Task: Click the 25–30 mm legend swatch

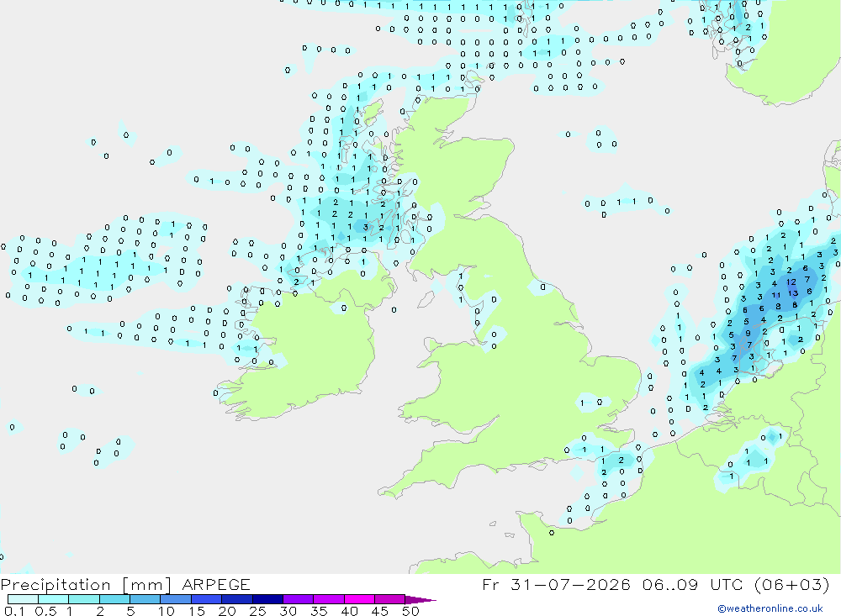Action: (x=267, y=599)
